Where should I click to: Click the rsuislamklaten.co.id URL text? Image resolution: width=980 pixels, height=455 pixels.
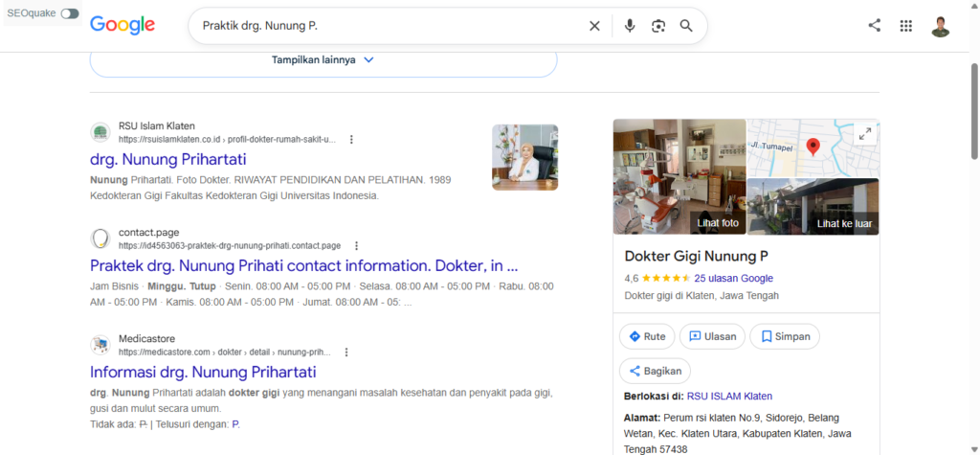(x=227, y=140)
